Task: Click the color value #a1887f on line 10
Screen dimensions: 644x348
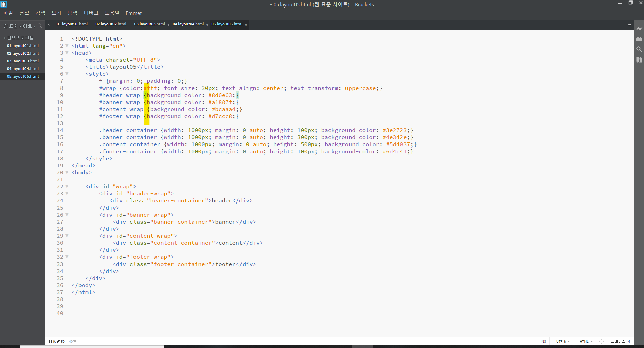Action: pos(220,102)
